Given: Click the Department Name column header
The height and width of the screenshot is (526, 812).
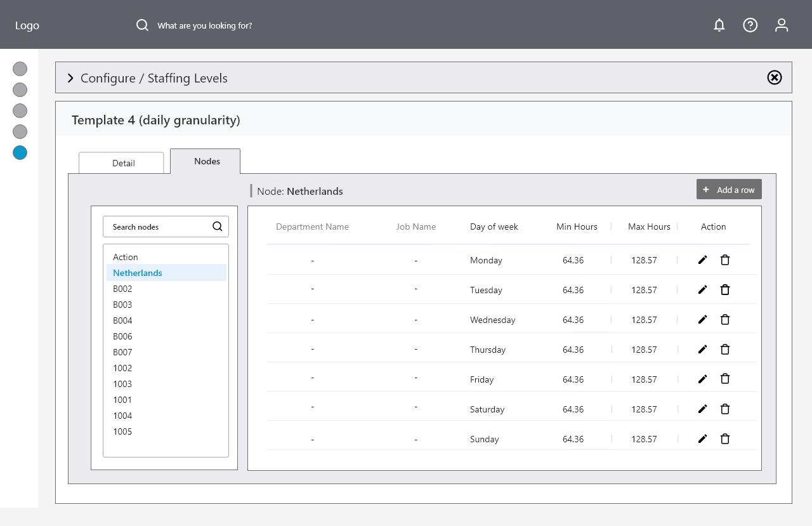Looking at the screenshot, I should (312, 227).
